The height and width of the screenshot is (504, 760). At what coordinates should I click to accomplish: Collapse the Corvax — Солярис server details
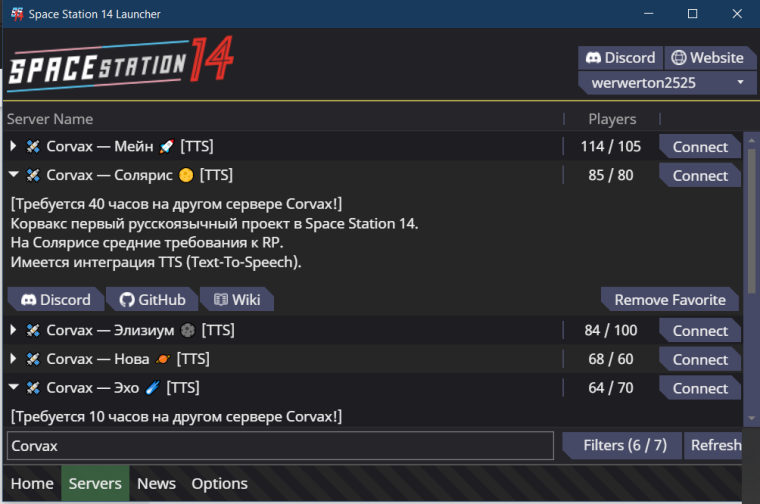pyautogui.click(x=14, y=174)
